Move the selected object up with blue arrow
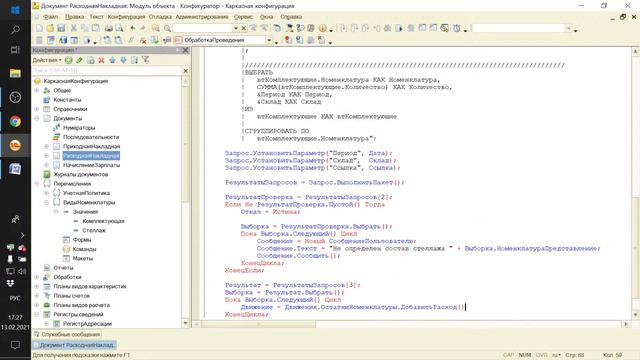Viewport: 640px width, 360px height. (112, 60)
